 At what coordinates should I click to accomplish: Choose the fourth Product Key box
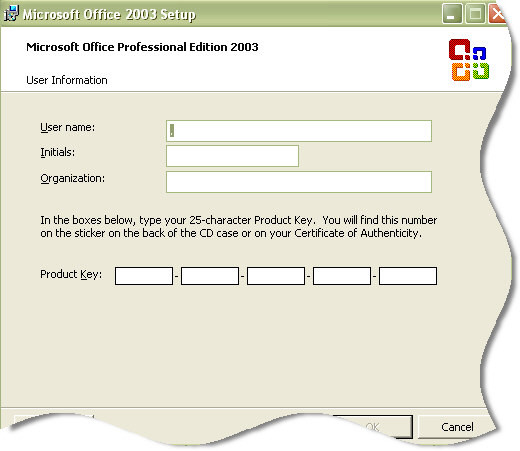tap(342, 276)
